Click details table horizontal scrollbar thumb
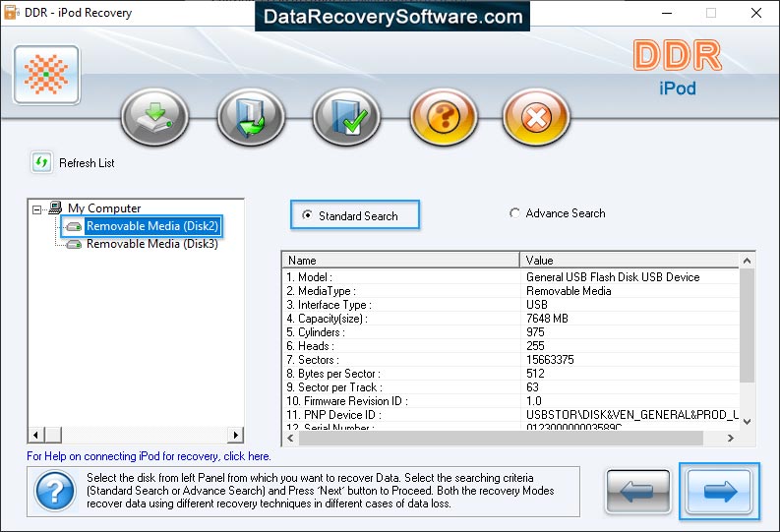 (x=501, y=438)
